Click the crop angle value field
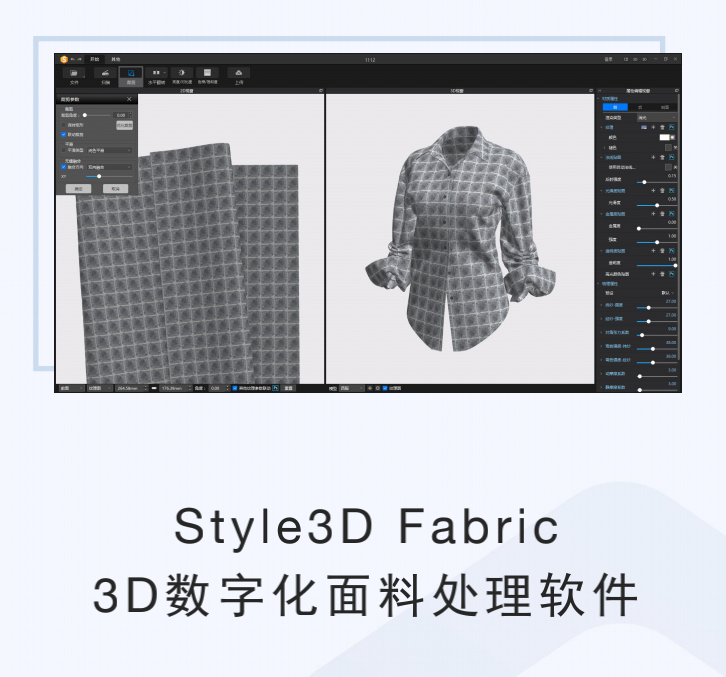Screen dimensions: 726x677 pyautogui.click(x=121, y=115)
